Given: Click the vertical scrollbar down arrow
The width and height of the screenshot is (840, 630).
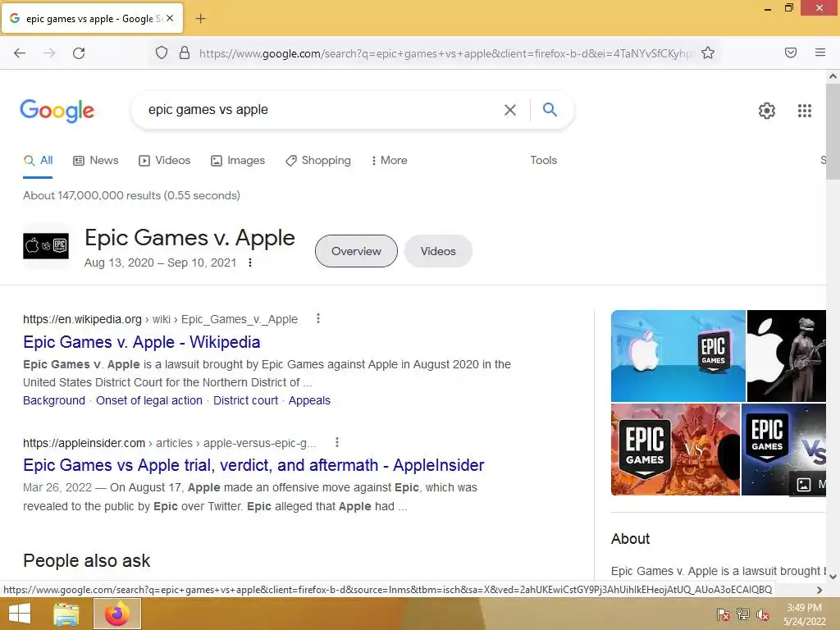Looking at the screenshot, I should click(x=833, y=576).
